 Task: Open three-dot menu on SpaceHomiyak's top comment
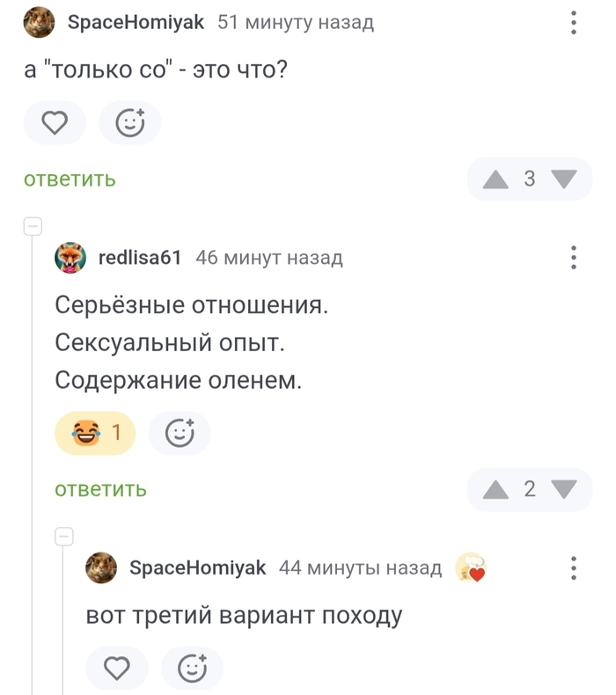click(x=574, y=23)
